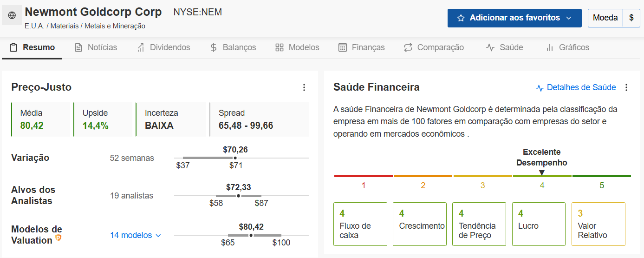The image size is (644, 258).
Task: Expand the Adicionar aos favoritos dropdown arrow
Action: tap(569, 18)
